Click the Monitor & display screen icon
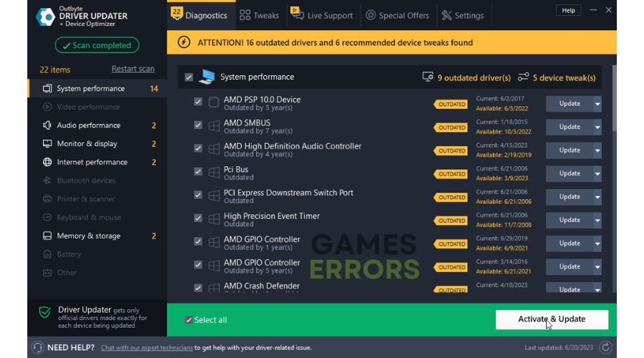The width and height of the screenshot is (644, 358). tap(47, 143)
